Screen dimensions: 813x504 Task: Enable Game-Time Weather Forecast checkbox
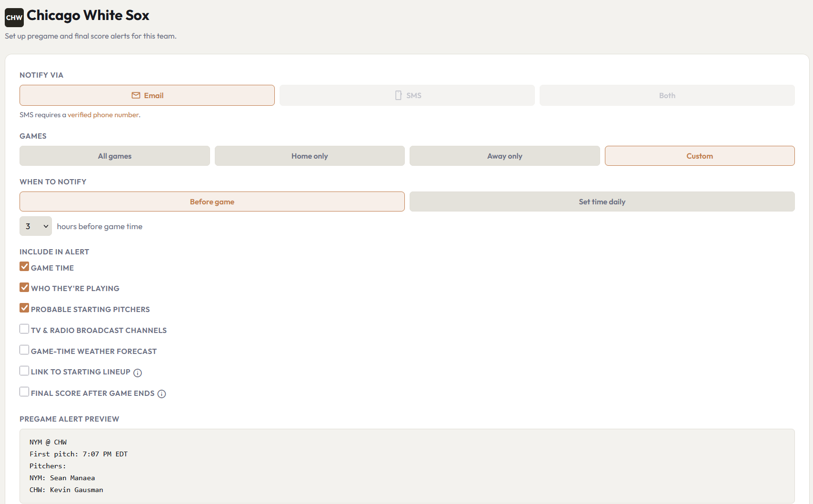click(24, 350)
